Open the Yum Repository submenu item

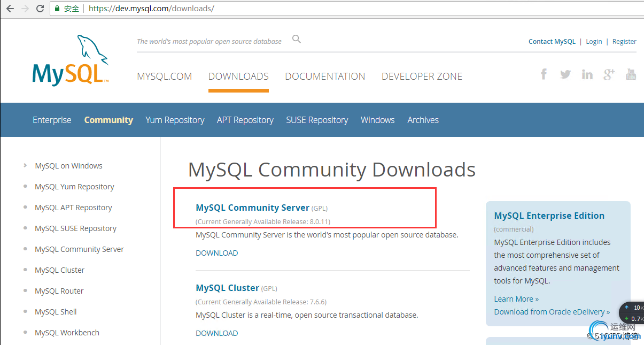[x=175, y=120]
